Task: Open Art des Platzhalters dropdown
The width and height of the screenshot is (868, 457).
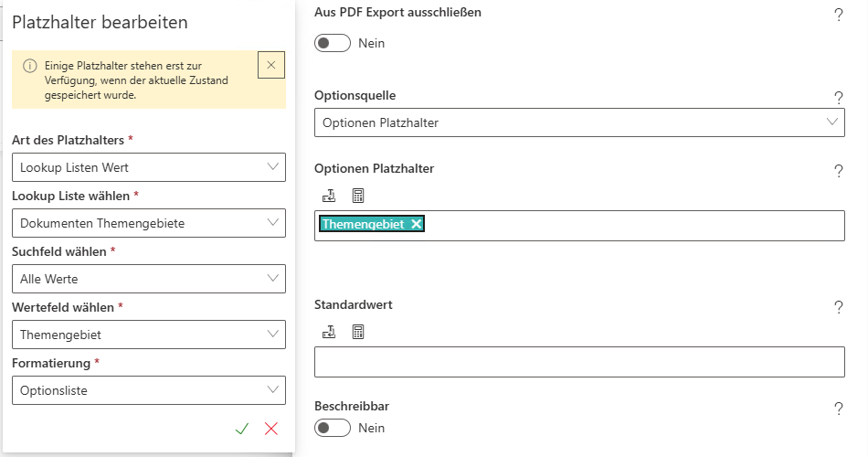Action: 149,167
